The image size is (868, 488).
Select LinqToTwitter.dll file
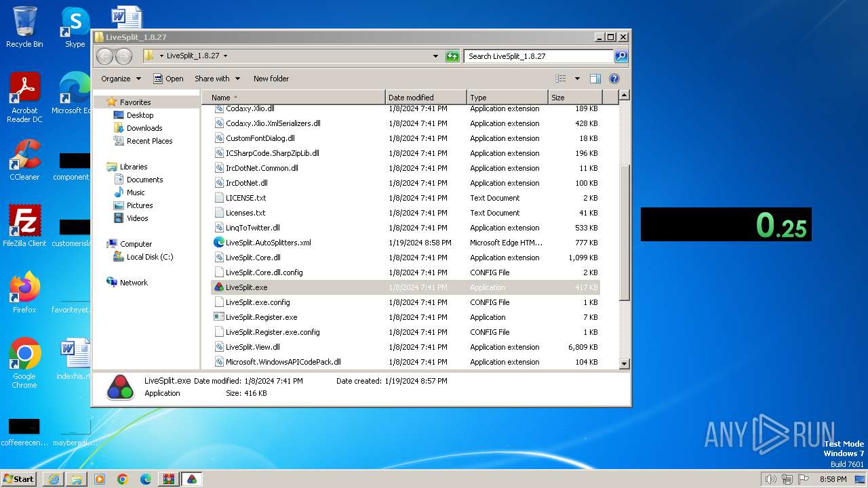pos(405,228)
